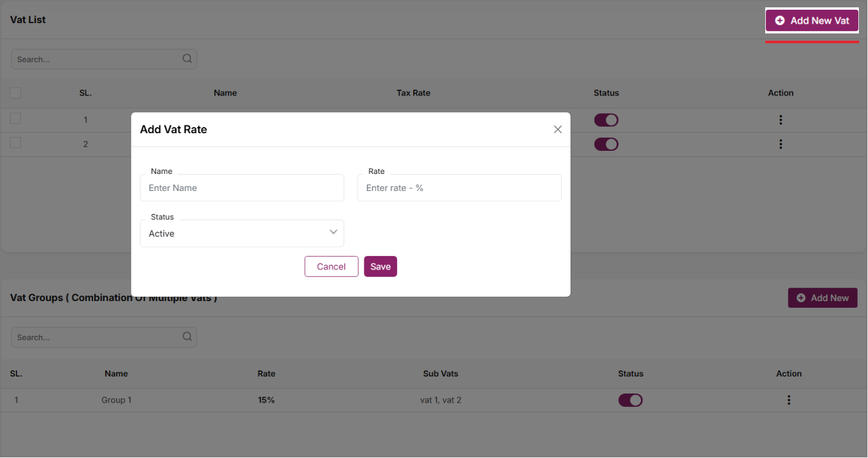Viewport: 868px width, 458px height.
Task: Toggle status switch for Vat row 2
Action: click(606, 144)
